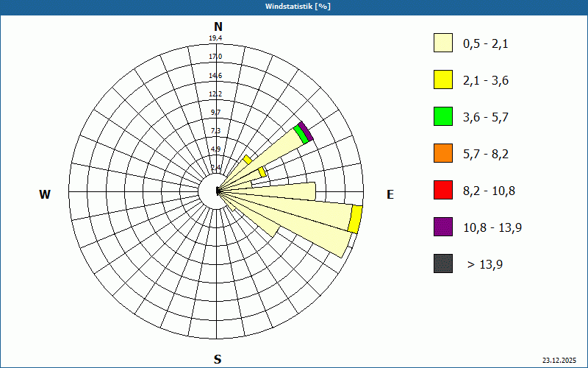
Task: Click the N compass label
Action: [x=218, y=26]
